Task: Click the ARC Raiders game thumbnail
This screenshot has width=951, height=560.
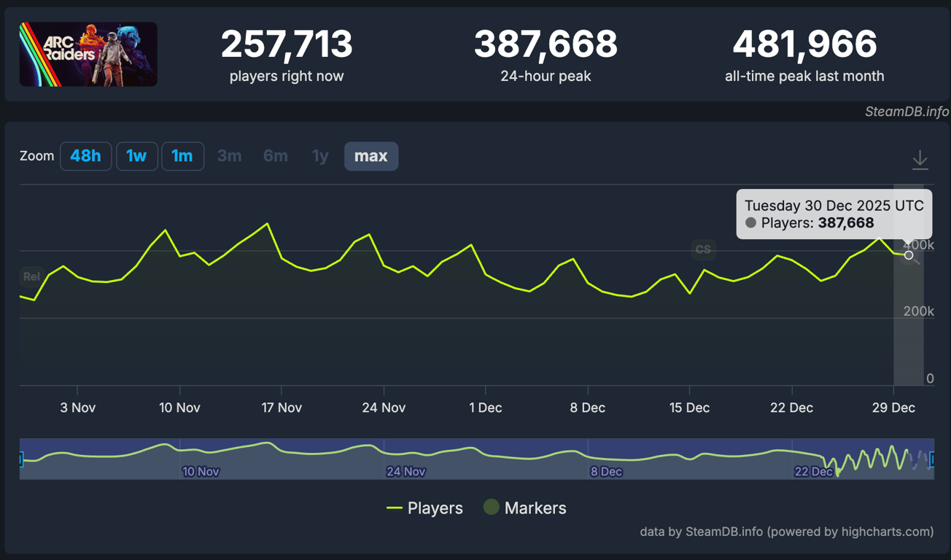Action: tap(88, 55)
